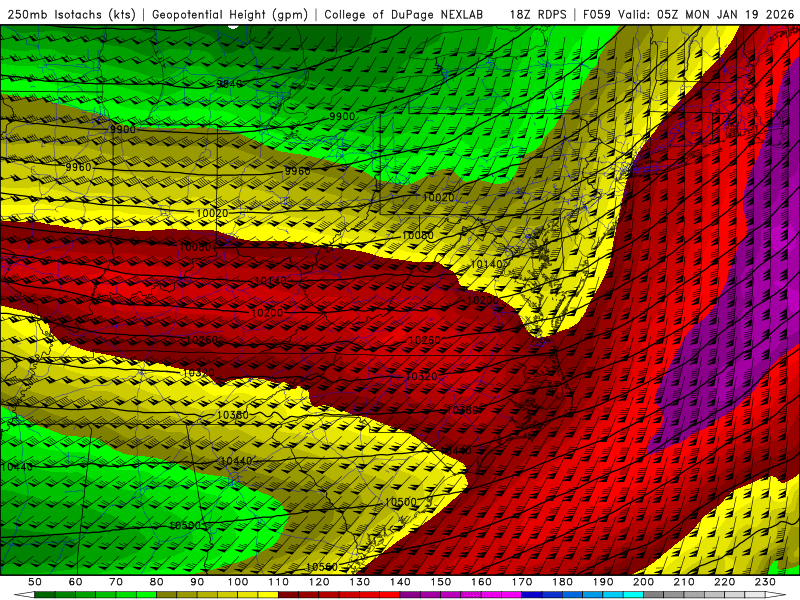This screenshot has width=800, height=600.
Task: Click the 100 value on the color scale
Action: [238, 582]
